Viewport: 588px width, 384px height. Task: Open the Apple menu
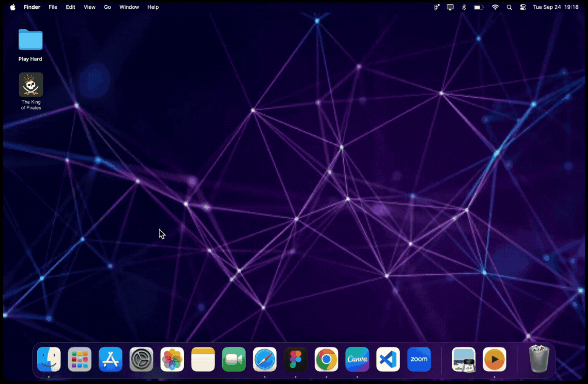click(13, 7)
